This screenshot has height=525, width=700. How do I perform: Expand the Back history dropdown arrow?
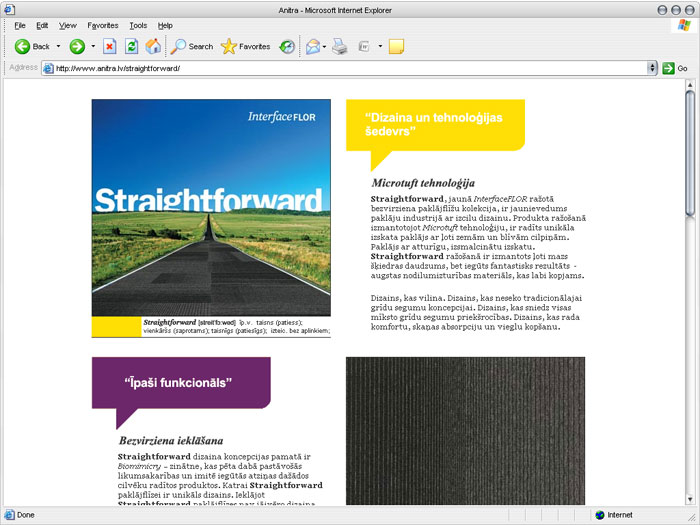[x=58, y=46]
